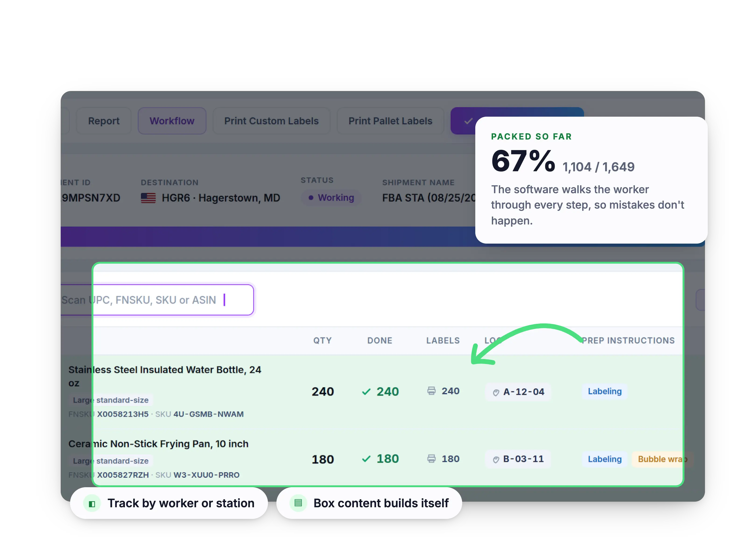Click Print Pallet Labels button
Screen dimensions: 747x560
390,121
